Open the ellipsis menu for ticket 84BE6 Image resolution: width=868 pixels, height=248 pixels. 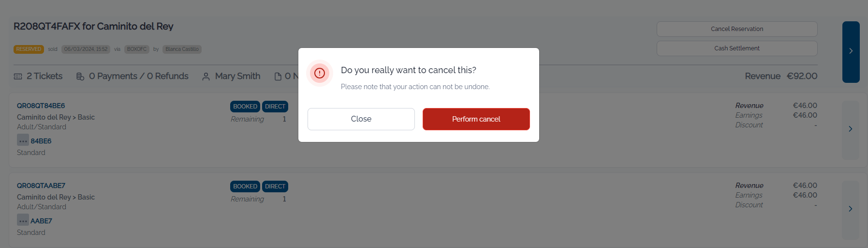(x=23, y=140)
